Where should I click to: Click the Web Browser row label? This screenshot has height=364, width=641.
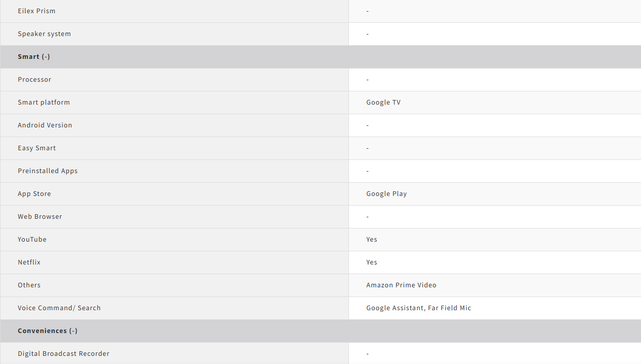(x=40, y=217)
